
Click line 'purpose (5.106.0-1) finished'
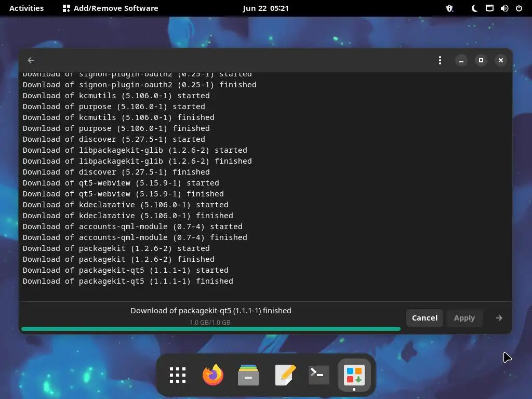coord(116,128)
